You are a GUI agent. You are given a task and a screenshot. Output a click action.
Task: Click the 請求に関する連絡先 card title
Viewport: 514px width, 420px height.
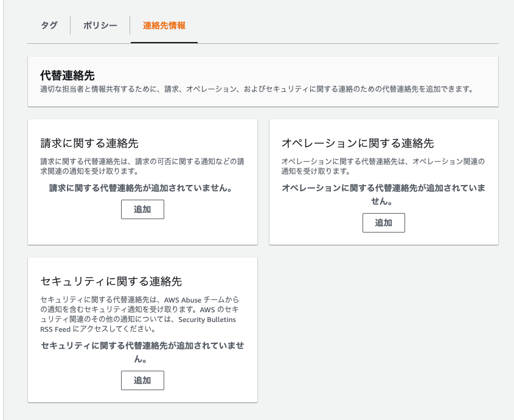coord(89,143)
